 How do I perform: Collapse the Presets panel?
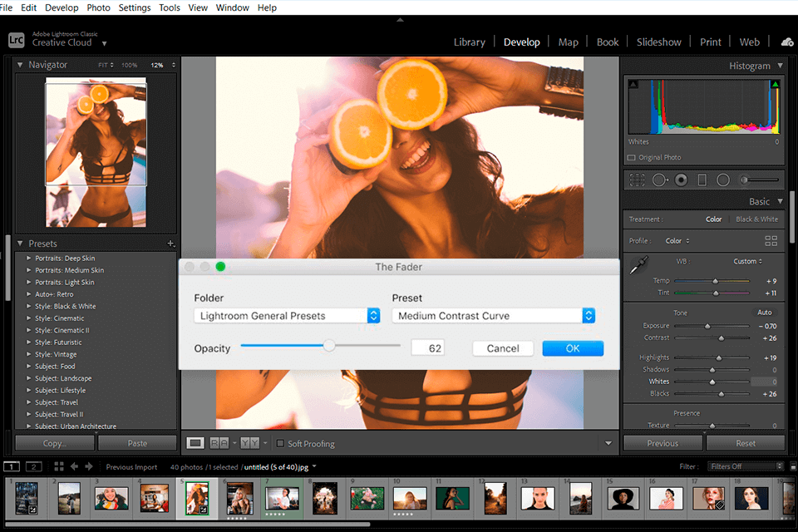click(x=20, y=244)
